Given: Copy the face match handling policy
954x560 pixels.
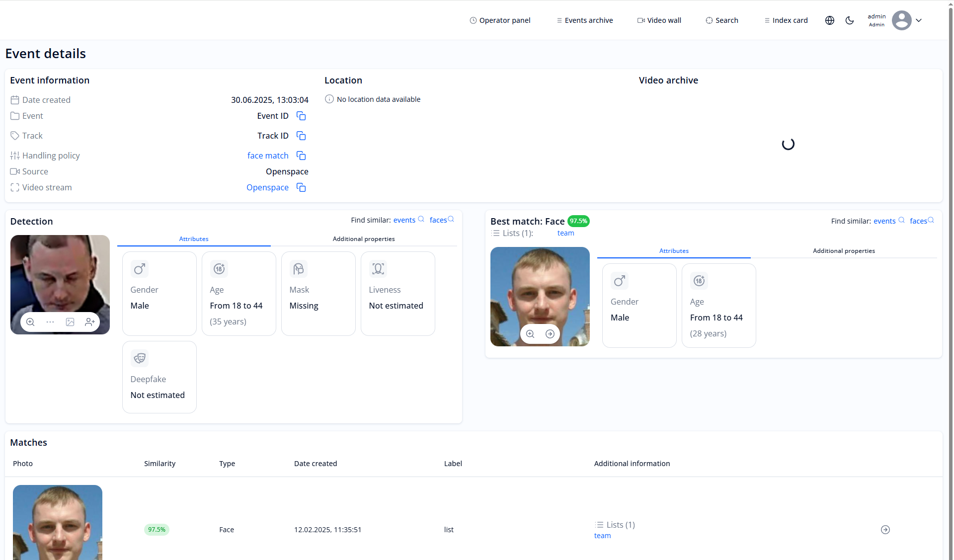Looking at the screenshot, I should (x=301, y=156).
